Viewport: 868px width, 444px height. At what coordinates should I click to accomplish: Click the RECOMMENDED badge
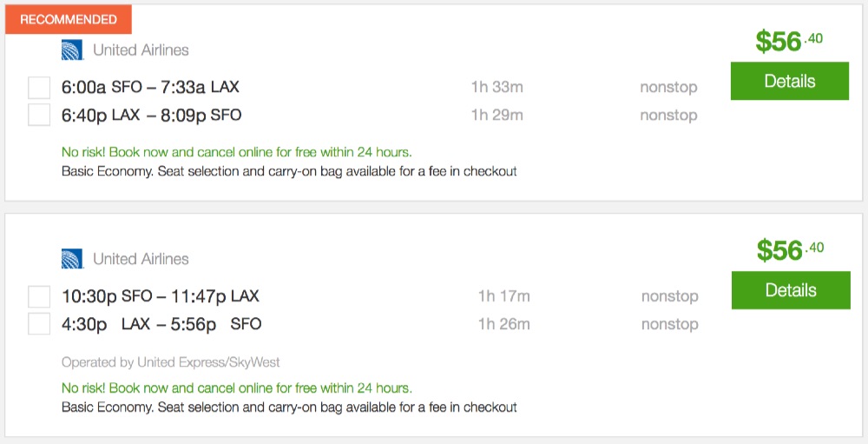[69, 19]
